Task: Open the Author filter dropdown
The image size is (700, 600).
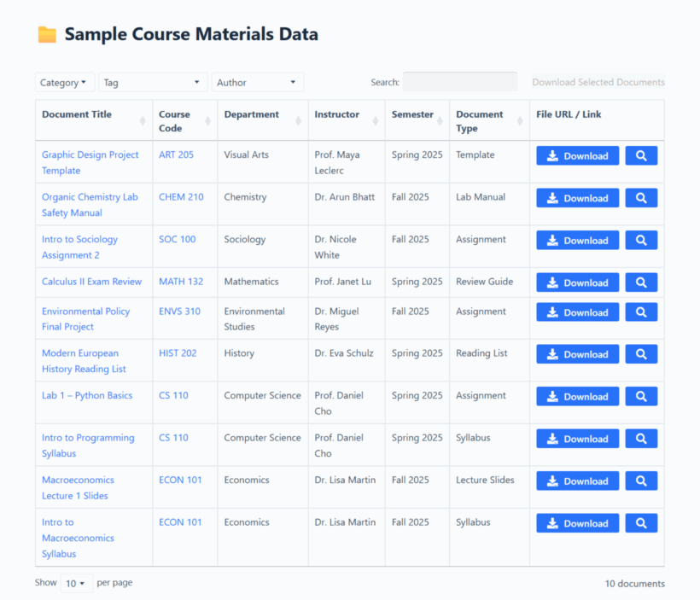Action: 257,83
